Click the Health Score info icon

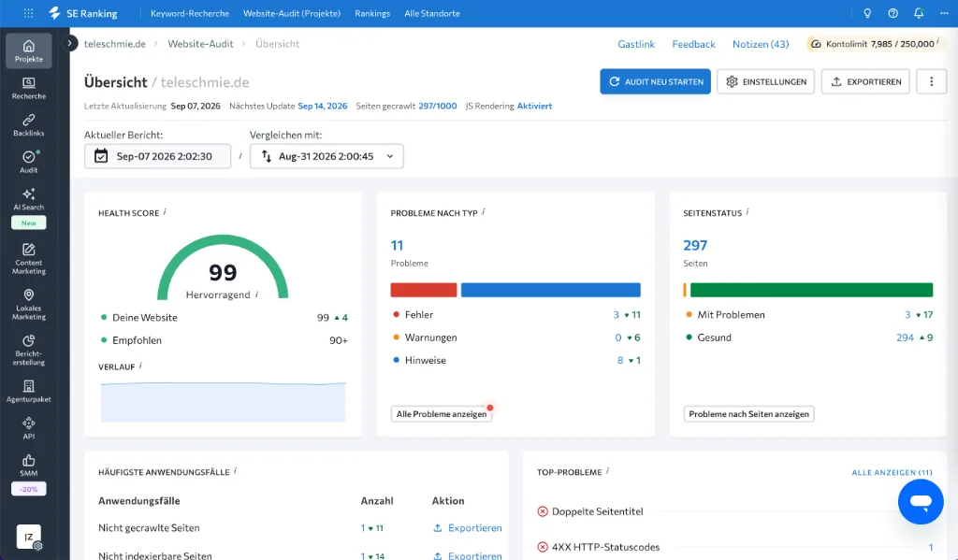(x=165, y=211)
